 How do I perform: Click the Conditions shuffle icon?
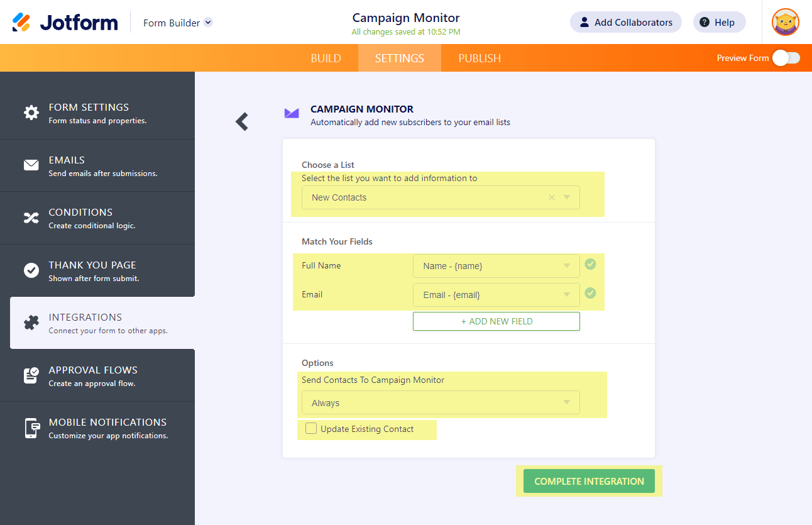tap(31, 218)
